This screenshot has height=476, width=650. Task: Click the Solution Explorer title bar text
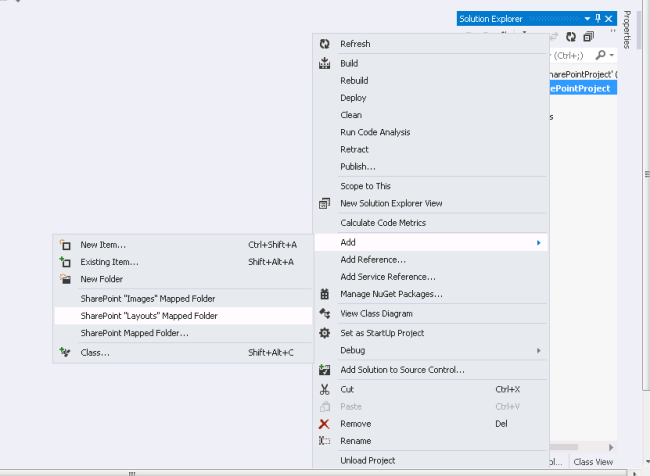[491, 19]
